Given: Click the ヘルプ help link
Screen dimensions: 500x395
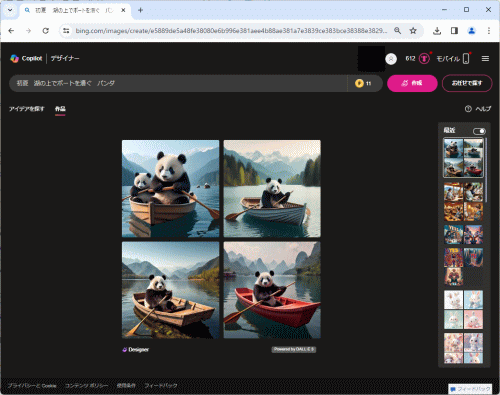Looking at the screenshot, I should point(483,109).
